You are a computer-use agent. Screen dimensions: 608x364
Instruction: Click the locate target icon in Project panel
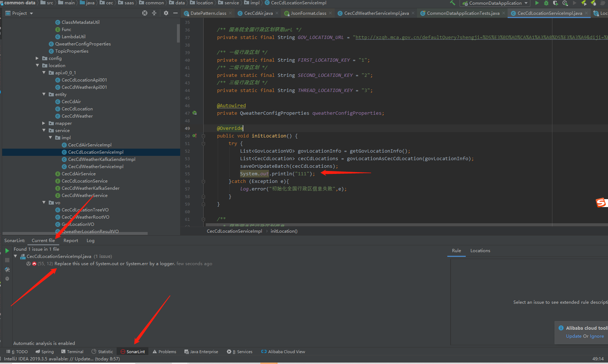click(145, 13)
